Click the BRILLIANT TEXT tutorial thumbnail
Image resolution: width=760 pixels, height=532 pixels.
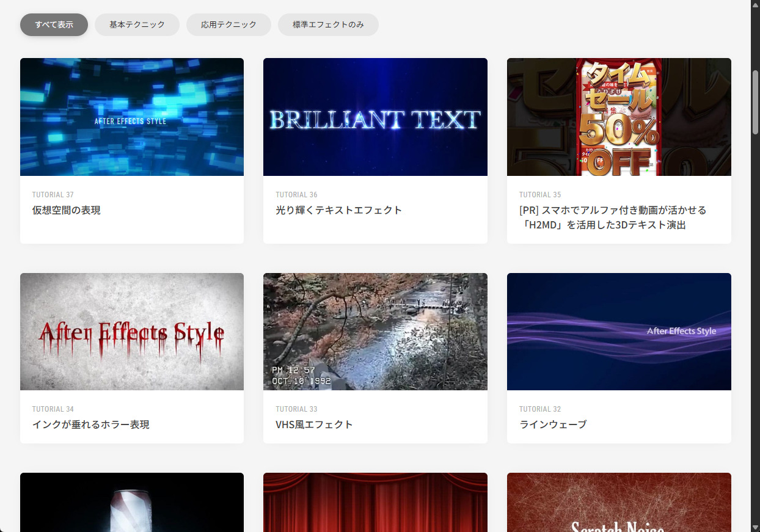tap(375, 117)
